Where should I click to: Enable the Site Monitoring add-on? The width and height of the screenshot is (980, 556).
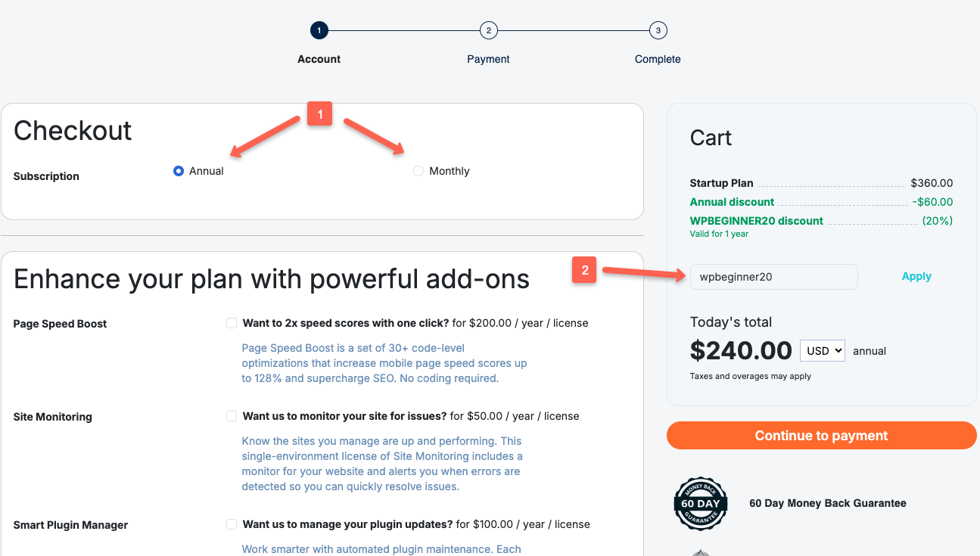[231, 415]
